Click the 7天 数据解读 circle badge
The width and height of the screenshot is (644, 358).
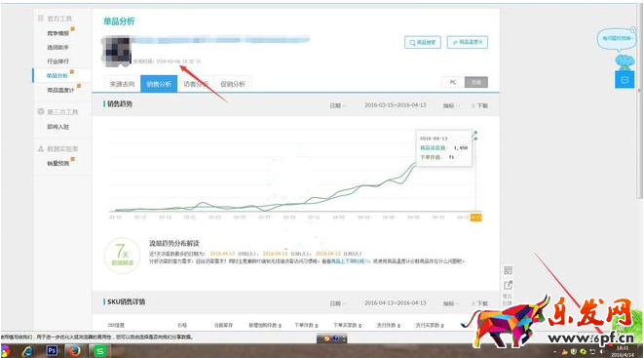123,256
